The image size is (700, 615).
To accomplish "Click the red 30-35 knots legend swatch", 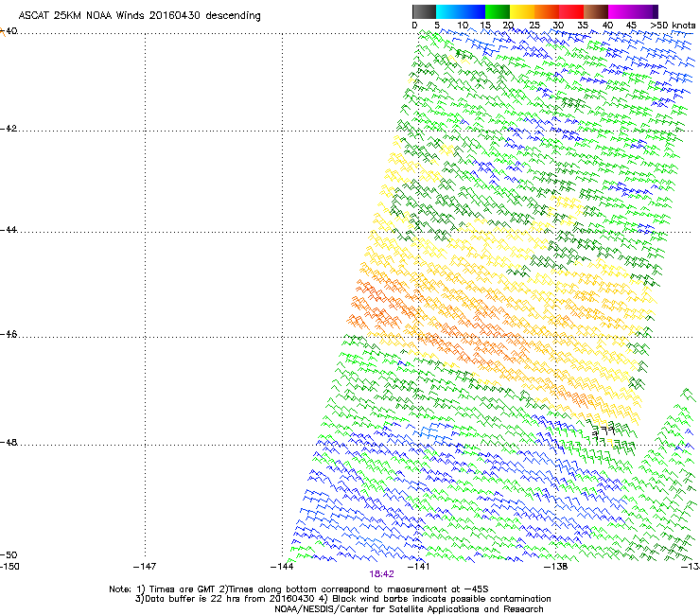I will pos(571,11).
